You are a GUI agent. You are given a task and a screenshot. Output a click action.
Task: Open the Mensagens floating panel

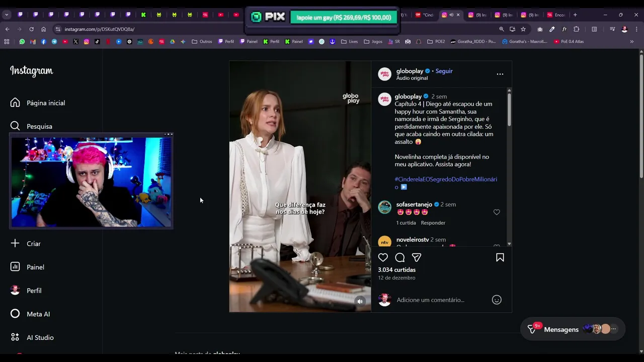tap(573, 329)
